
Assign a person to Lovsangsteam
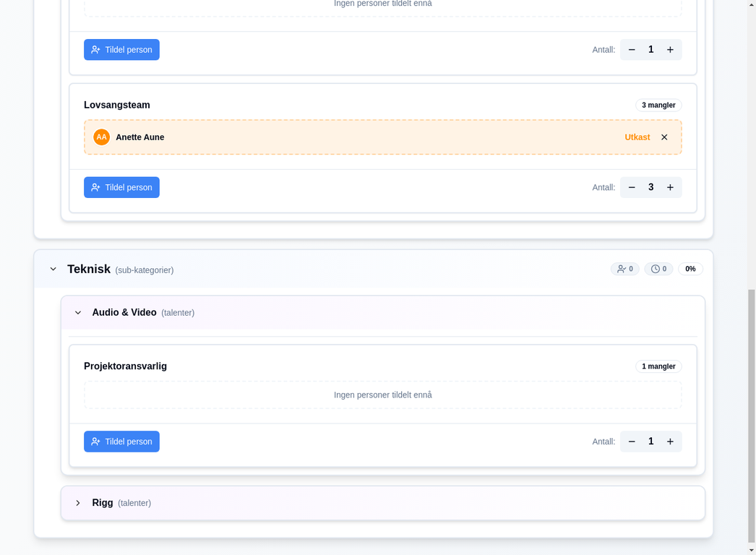click(x=121, y=187)
